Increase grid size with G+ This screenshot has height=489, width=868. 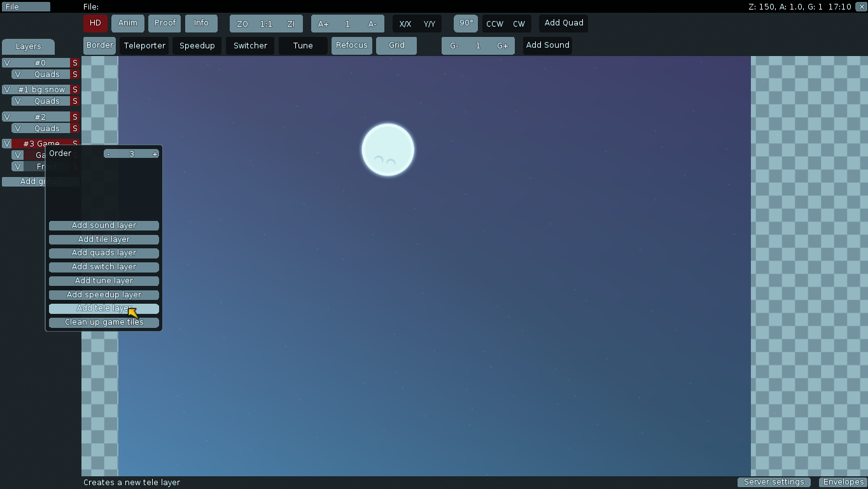[x=503, y=46]
